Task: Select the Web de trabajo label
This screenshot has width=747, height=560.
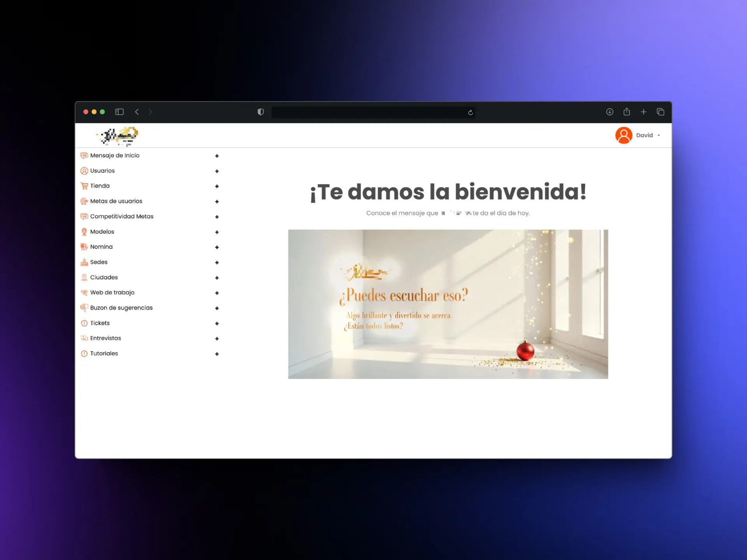Action: pyautogui.click(x=112, y=292)
